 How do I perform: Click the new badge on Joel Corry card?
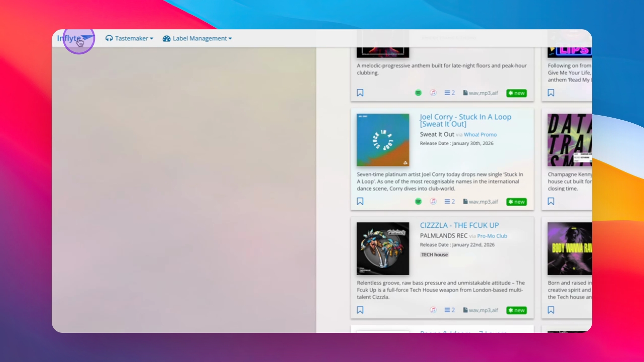click(x=516, y=202)
